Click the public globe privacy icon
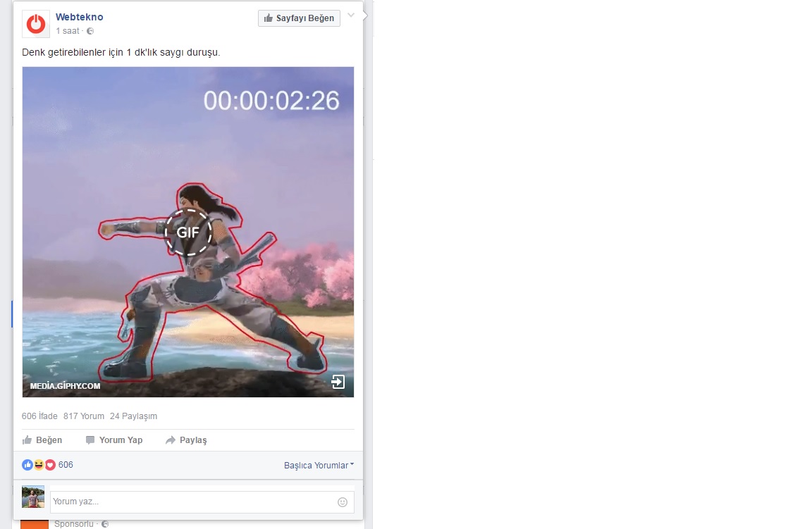 point(90,31)
